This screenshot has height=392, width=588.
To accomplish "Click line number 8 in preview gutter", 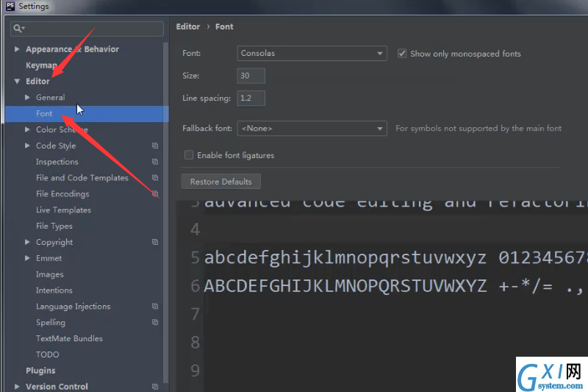I will click(195, 342).
